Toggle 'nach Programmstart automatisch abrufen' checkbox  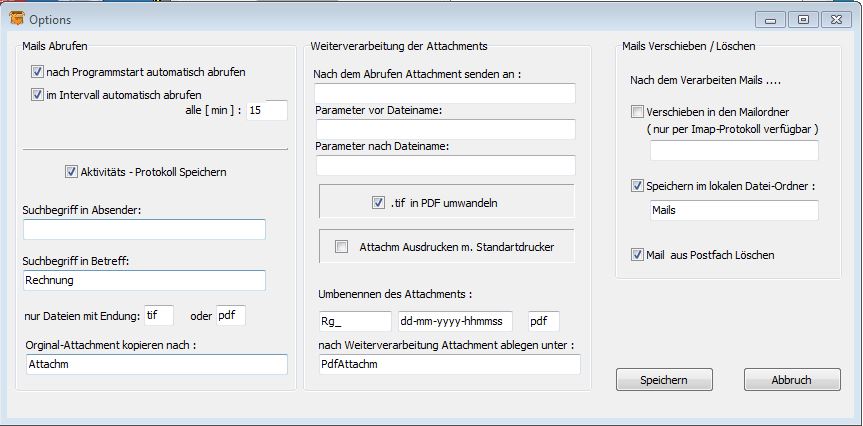(38, 72)
